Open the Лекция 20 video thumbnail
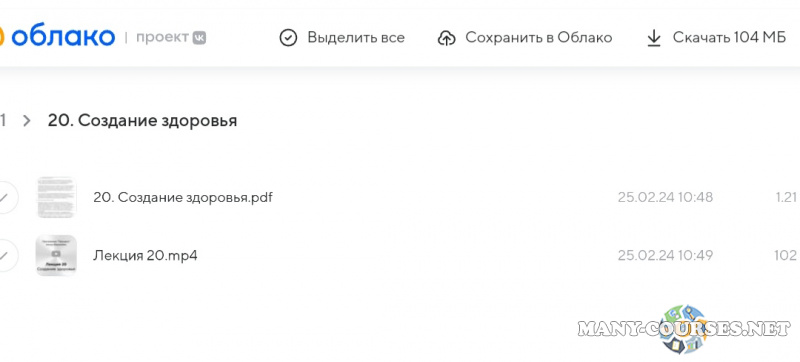The height and width of the screenshot is (362, 800). 56,255
